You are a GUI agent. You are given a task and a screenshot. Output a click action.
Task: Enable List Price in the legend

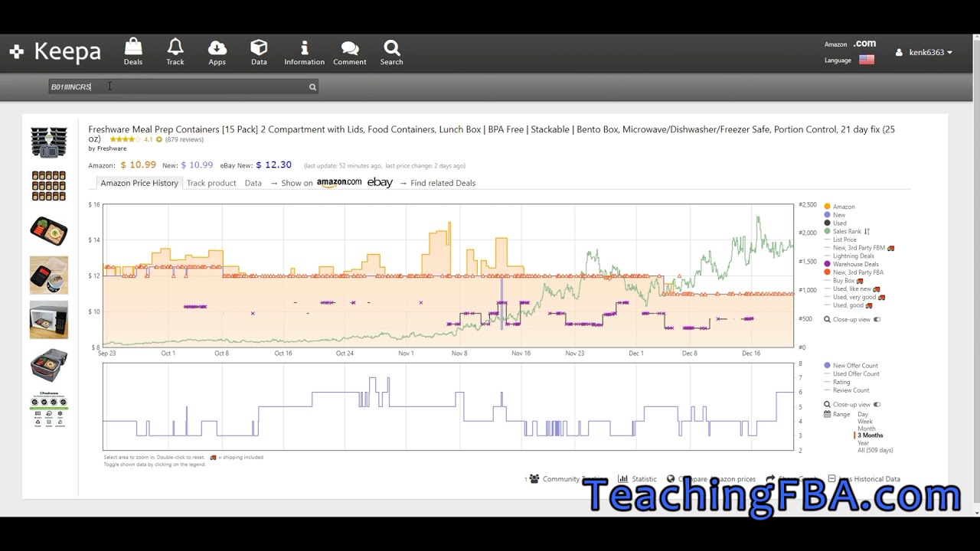click(840, 240)
